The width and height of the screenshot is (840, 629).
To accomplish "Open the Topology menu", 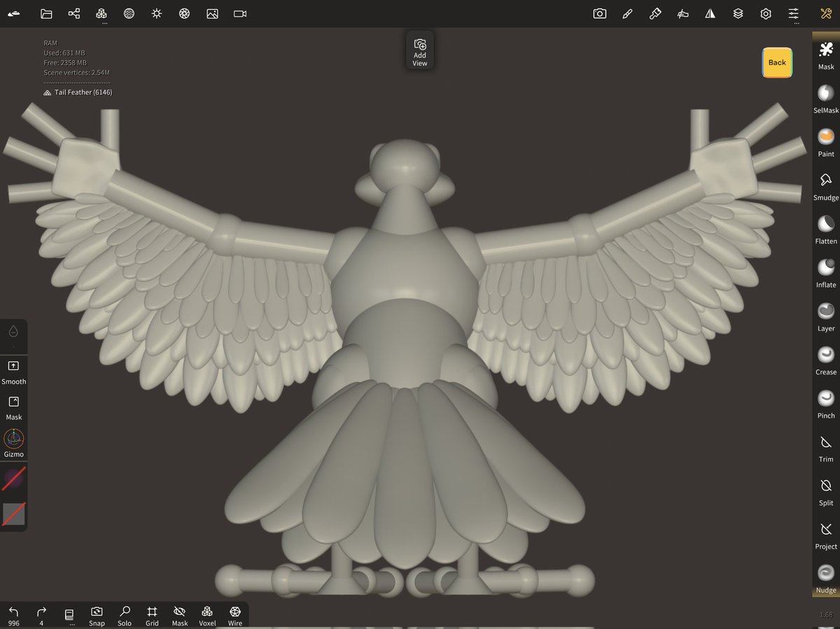I will point(101,13).
